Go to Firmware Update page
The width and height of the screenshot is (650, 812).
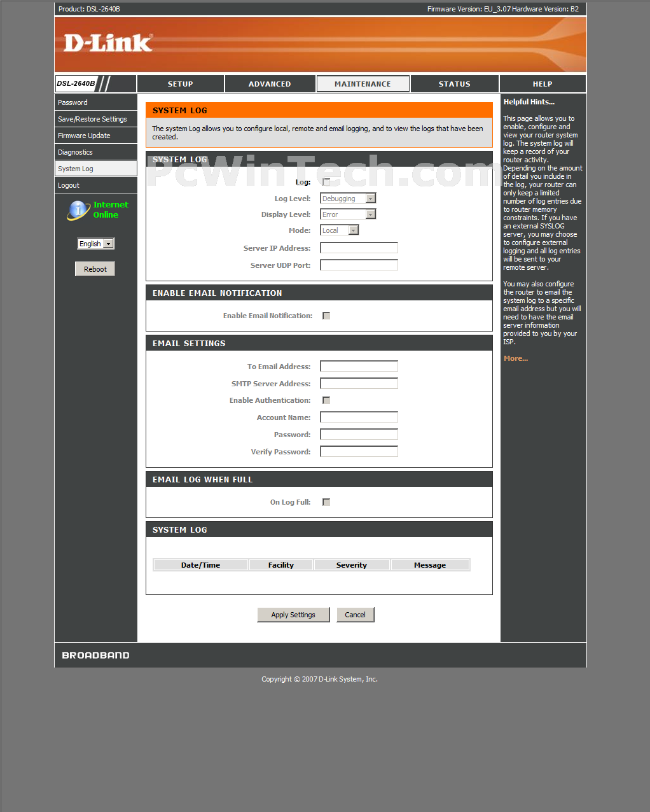pos(96,136)
